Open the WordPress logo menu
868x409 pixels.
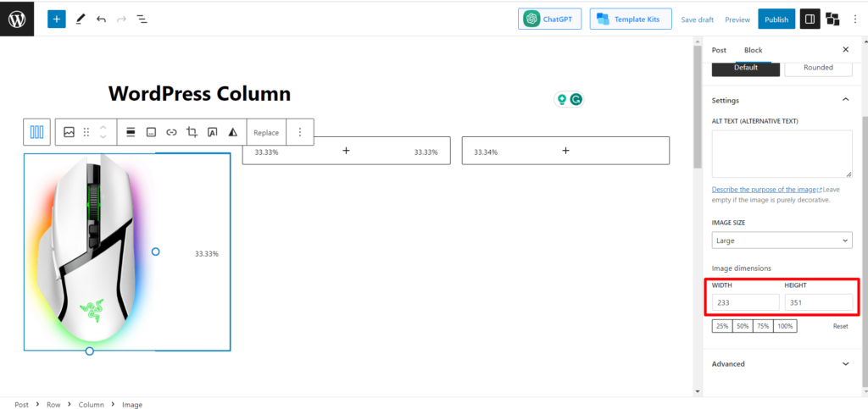pos(17,19)
